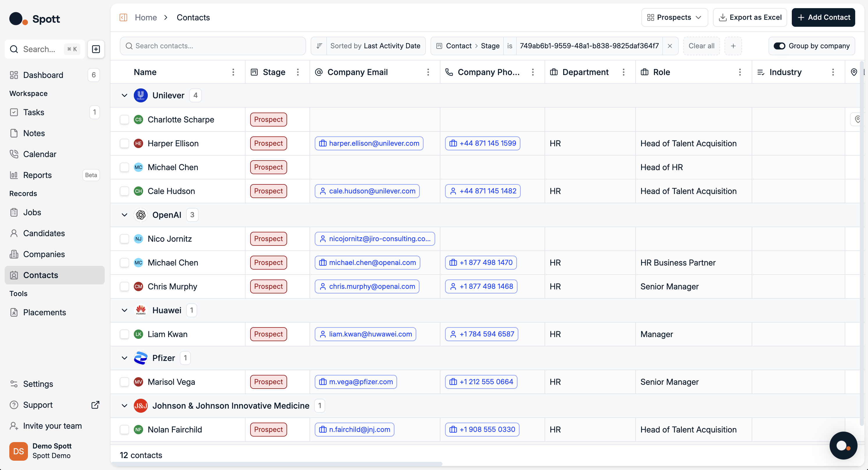Open Placements in sidebar
Viewport: 868px width, 470px height.
tap(55, 312)
